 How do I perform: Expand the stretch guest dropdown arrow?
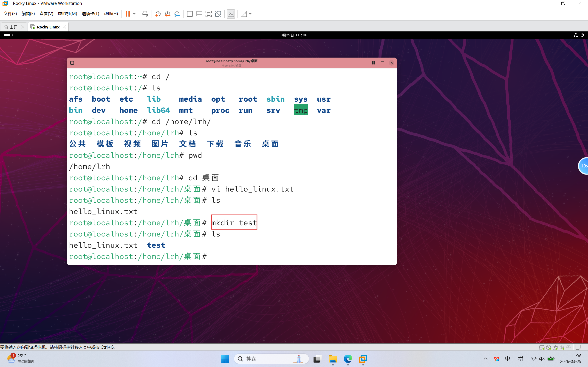click(250, 14)
